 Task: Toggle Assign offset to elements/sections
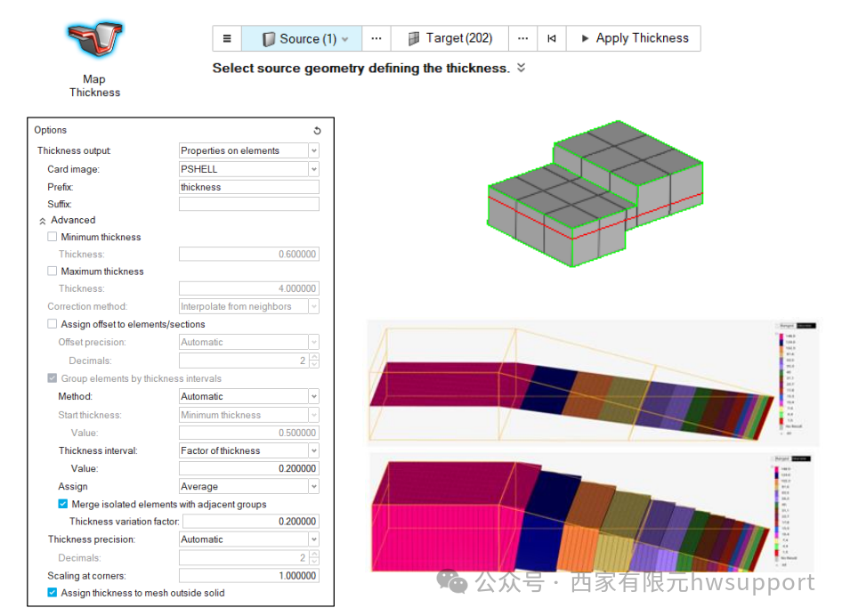53,324
